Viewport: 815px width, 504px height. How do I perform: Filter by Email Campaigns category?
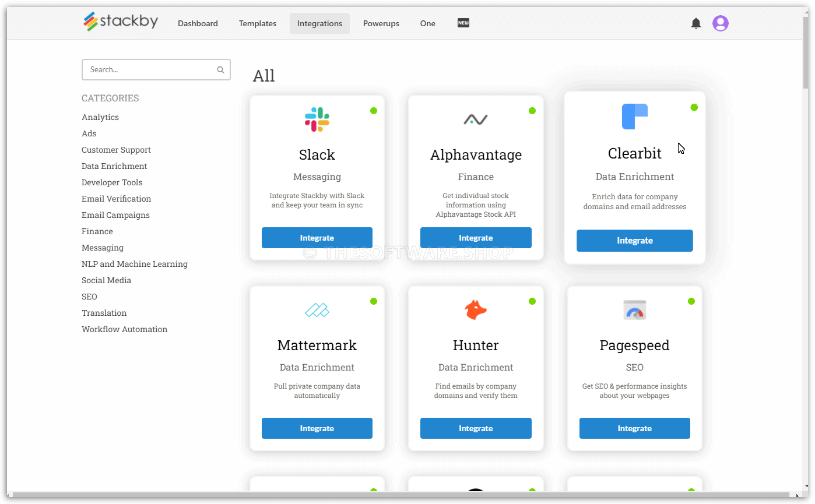115,215
